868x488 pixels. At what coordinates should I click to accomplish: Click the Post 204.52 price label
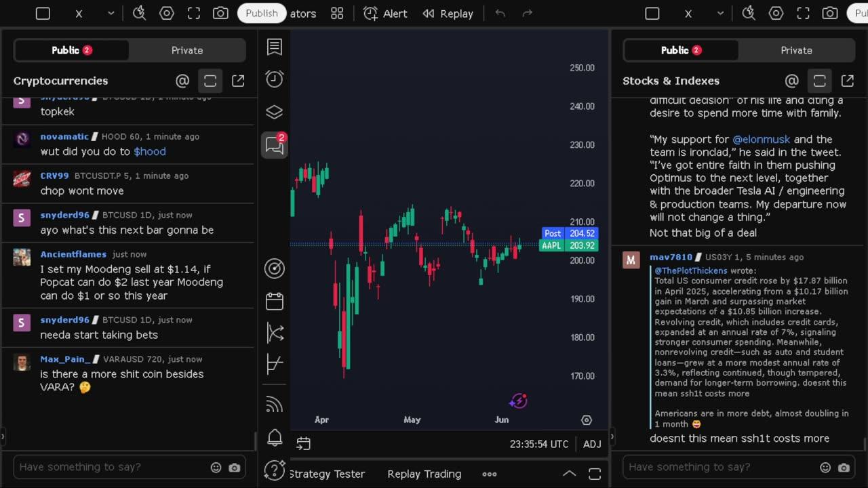coord(570,233)
